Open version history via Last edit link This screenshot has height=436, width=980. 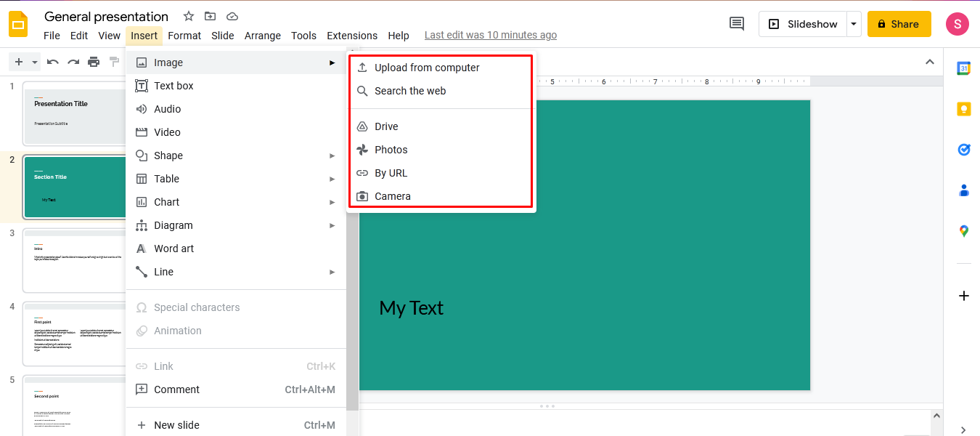490,34
